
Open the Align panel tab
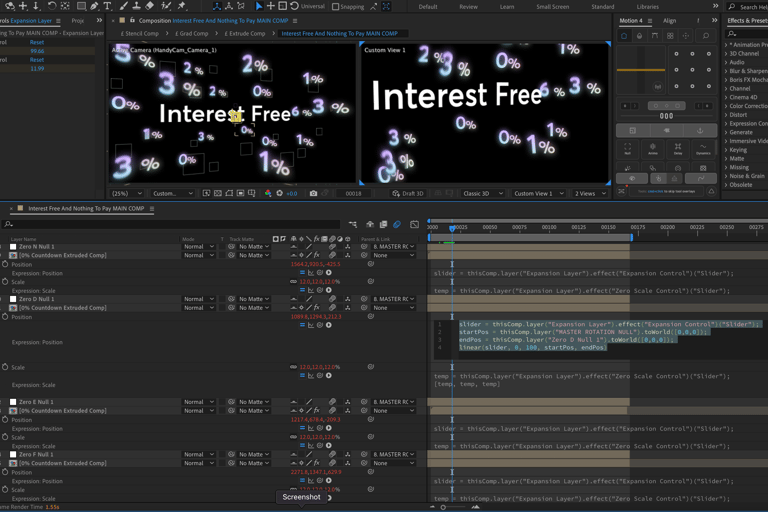(669, 20)
